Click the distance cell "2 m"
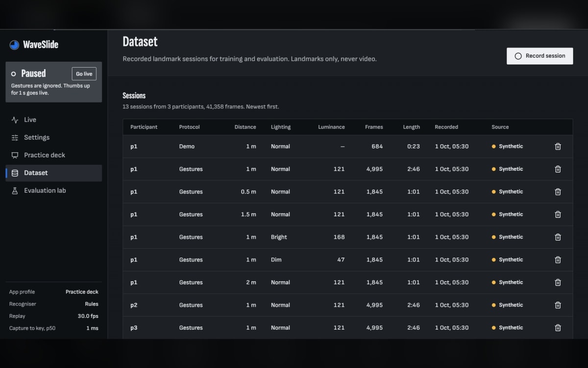The width and height of the screenshot is (588, 368). pos(251,282)
